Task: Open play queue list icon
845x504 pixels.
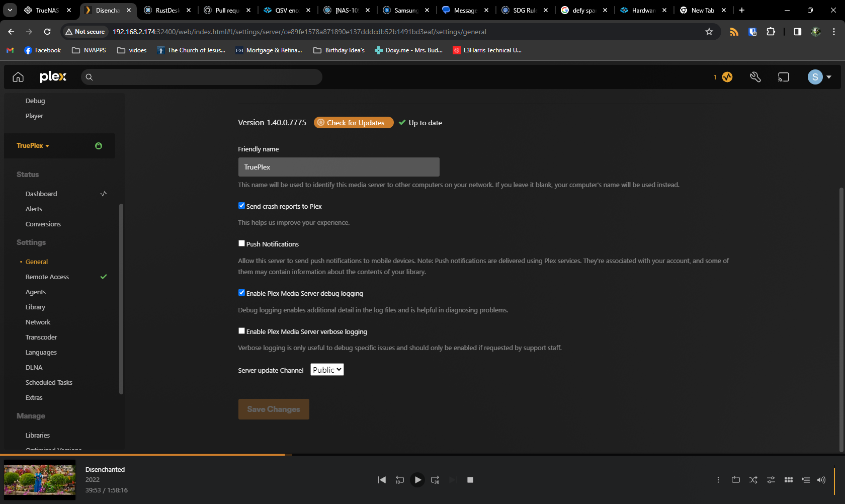Action: click(806, 480)
